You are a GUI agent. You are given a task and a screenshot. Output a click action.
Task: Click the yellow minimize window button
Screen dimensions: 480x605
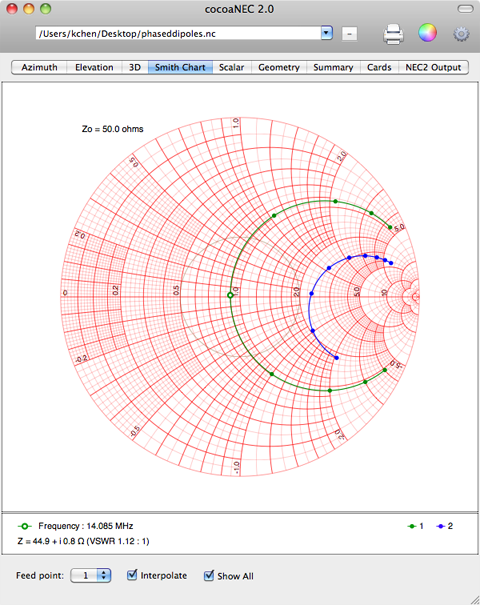tap(29, 8)
